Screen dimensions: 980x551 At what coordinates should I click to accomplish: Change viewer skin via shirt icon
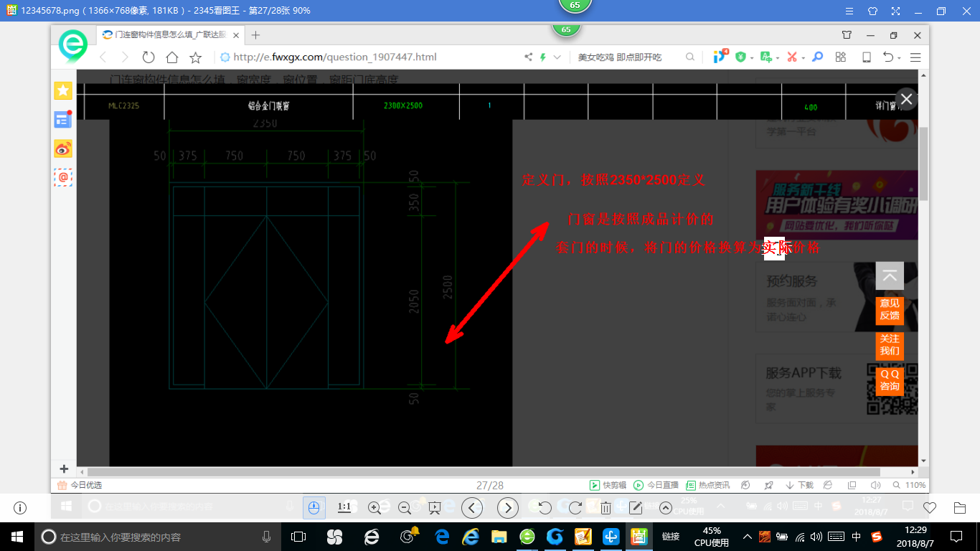(872, 11)
